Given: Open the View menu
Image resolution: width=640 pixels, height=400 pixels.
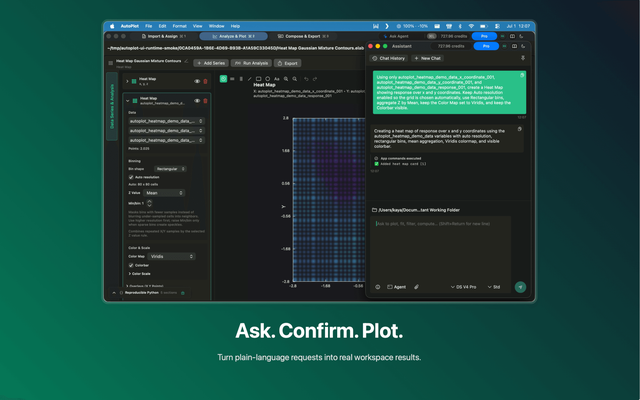Looking at the screenshot, I should coord(198,26).
